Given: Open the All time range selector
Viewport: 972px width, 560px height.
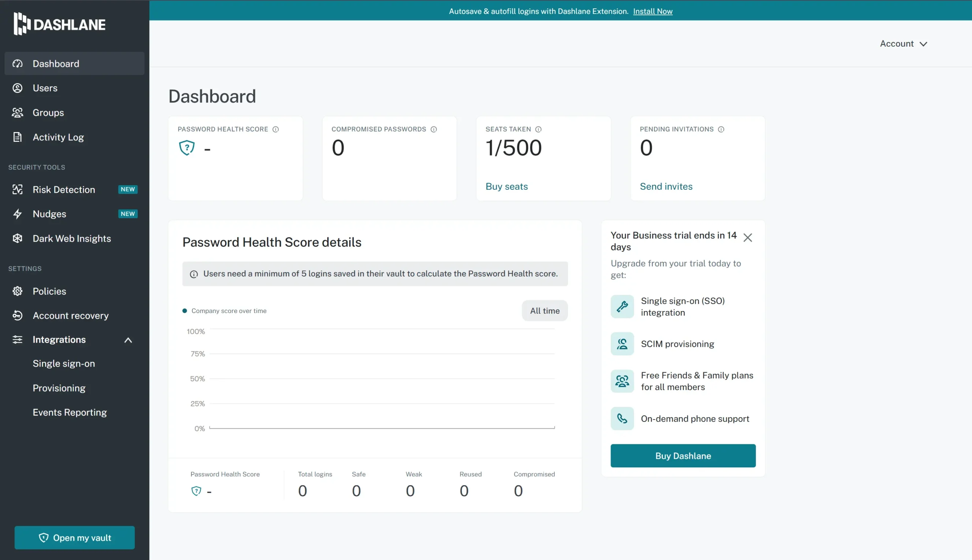Looking at the screenshot, I should pyautogui.click(x=544, y=310).
